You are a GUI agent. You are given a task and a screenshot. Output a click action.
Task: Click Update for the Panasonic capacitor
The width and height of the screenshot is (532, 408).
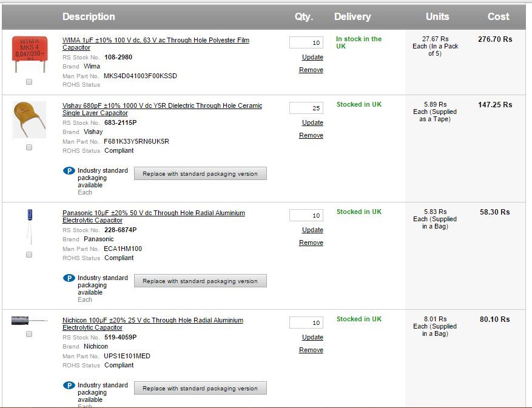pos(312,230)
